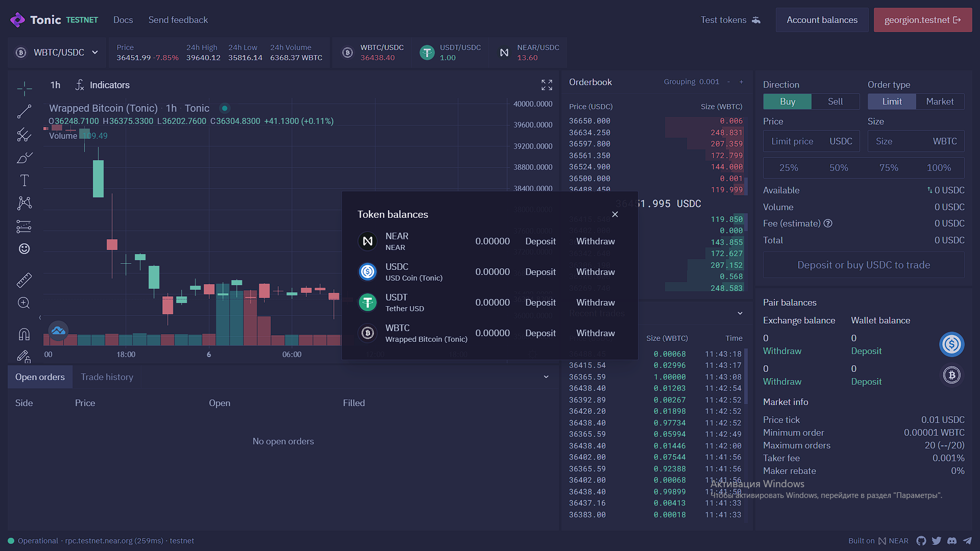Set order size to 50%

point(839,168)
